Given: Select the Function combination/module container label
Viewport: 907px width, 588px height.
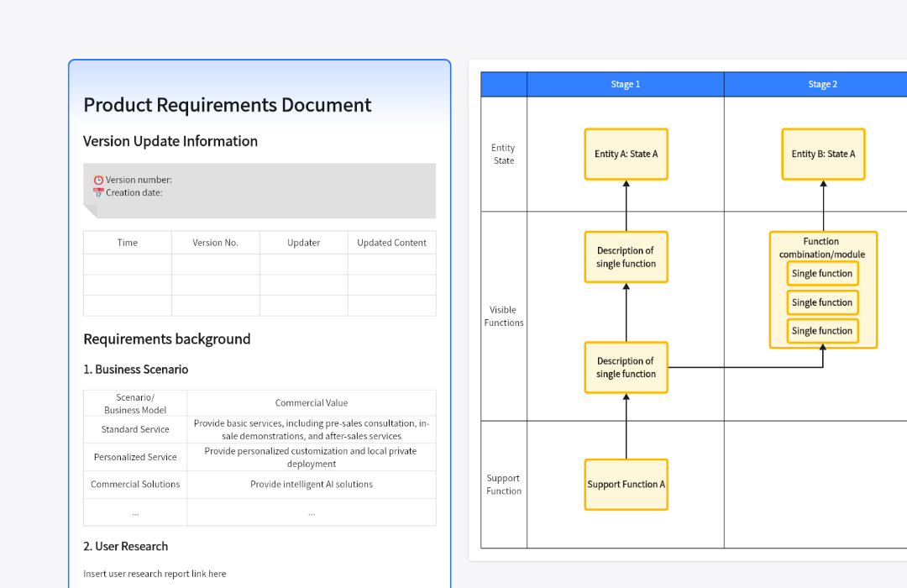Looking at the screenshot, I should 822,248.
